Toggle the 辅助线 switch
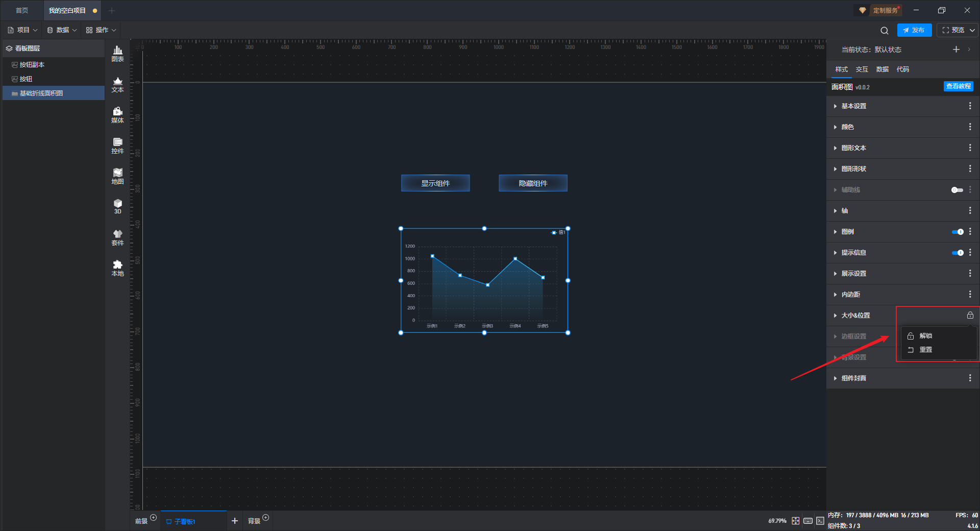 click(957, 190)
